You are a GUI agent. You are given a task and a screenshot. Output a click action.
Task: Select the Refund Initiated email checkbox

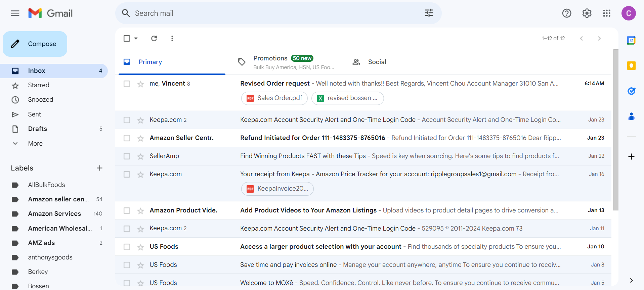click(x=127, y=138)
